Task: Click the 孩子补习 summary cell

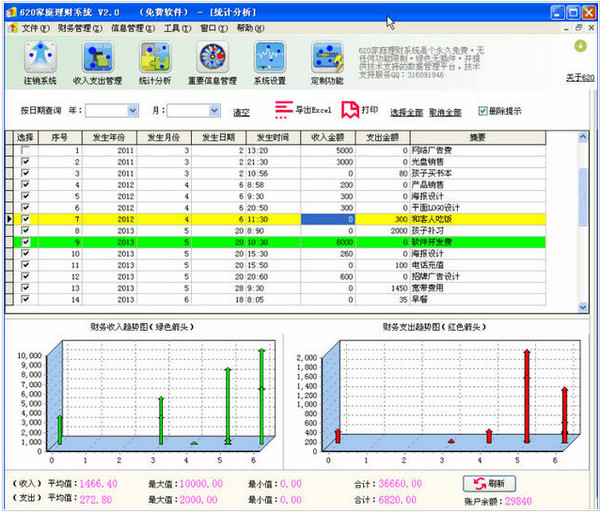Action: pos(478,231)
